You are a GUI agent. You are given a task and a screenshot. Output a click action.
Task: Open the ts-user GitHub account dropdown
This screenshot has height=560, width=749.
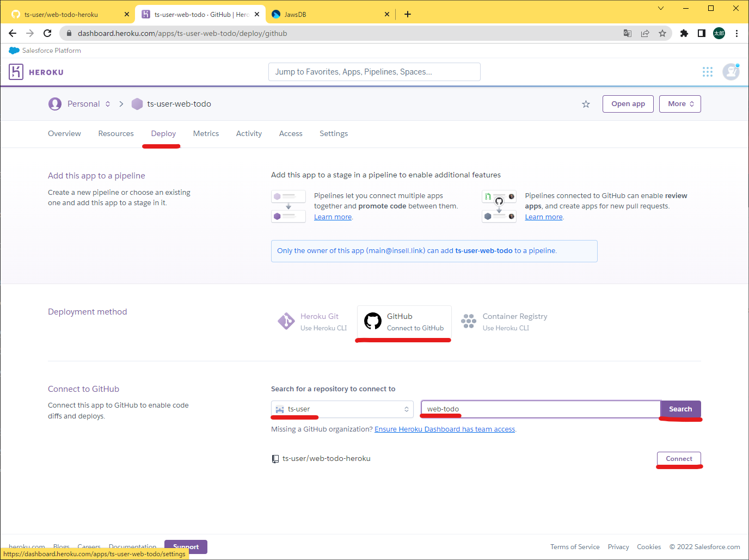point(342,409)
